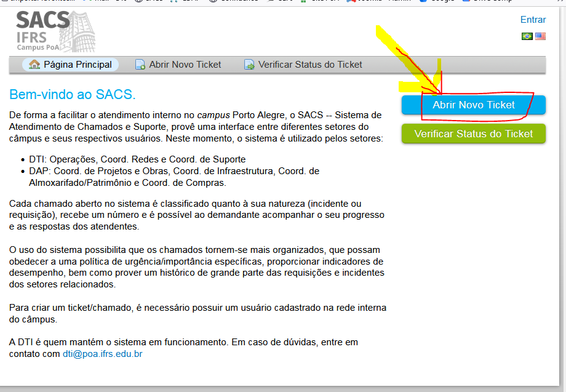The height and width of the screenshot is (392, 566).
Task: Click the paragraph starting with Para criar um ticket
Action: (x=197, y=313)
